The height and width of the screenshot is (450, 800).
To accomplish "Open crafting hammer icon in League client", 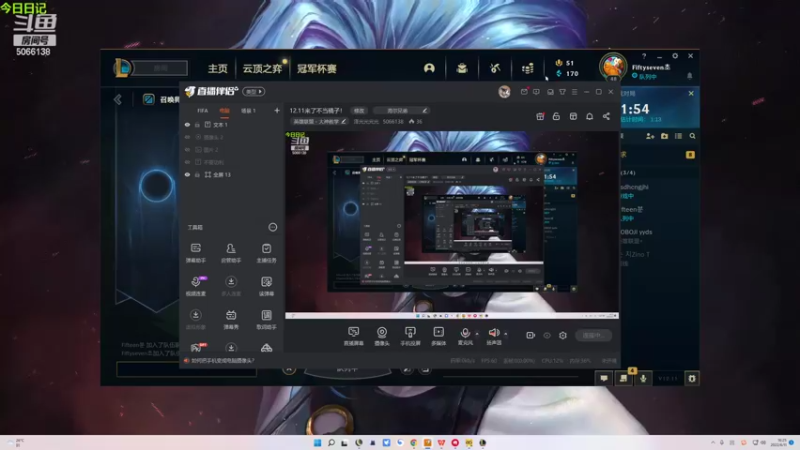I will click(494, 68).
